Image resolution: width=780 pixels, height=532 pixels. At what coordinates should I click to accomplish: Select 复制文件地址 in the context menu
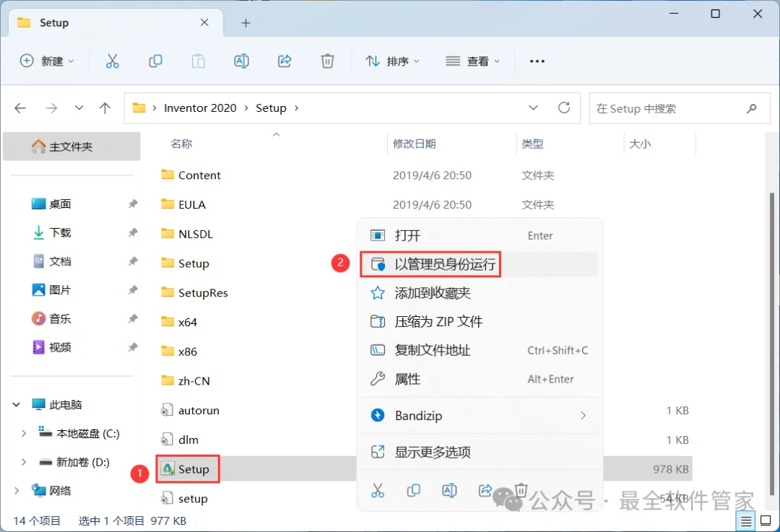tap(480, 351)
